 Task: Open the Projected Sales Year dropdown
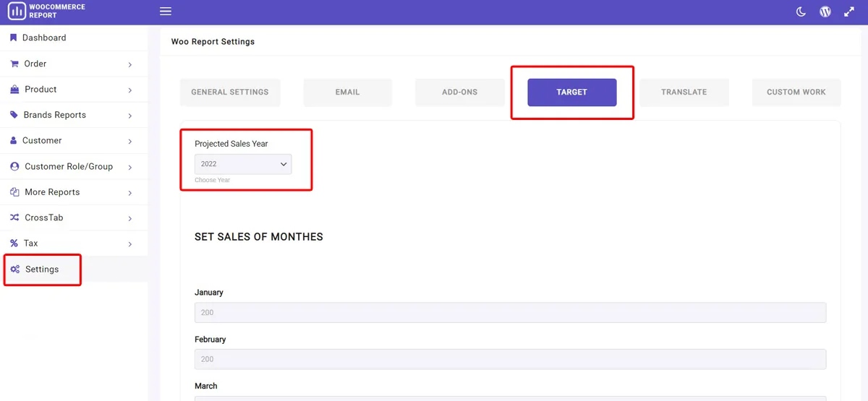point(243,164)
